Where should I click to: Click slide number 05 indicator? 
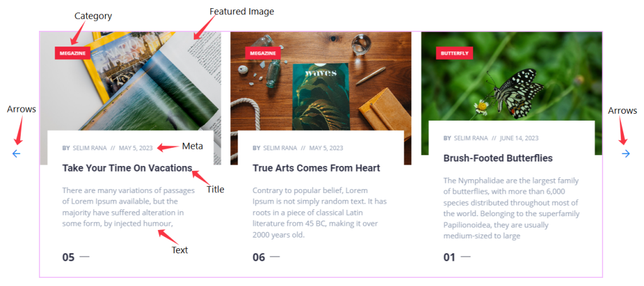tap(69, 257)
